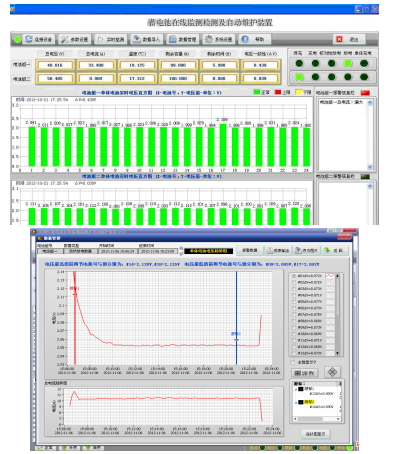Click the save-as-picture button
The width and height of the screenshot is (397, 454).
click(x=306, y=250)
